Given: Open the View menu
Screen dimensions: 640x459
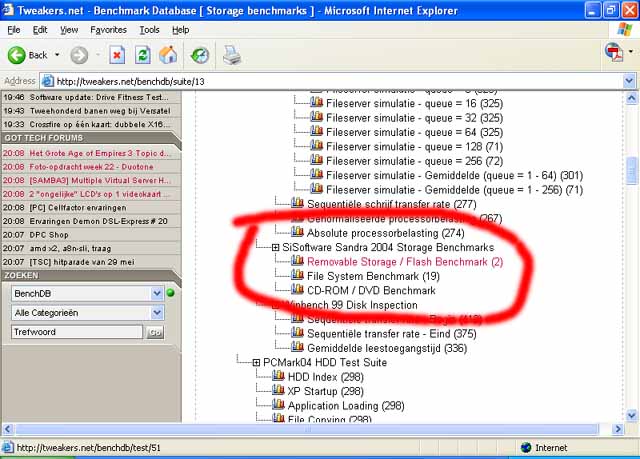Looking at the screenshot, I should 69,30.
